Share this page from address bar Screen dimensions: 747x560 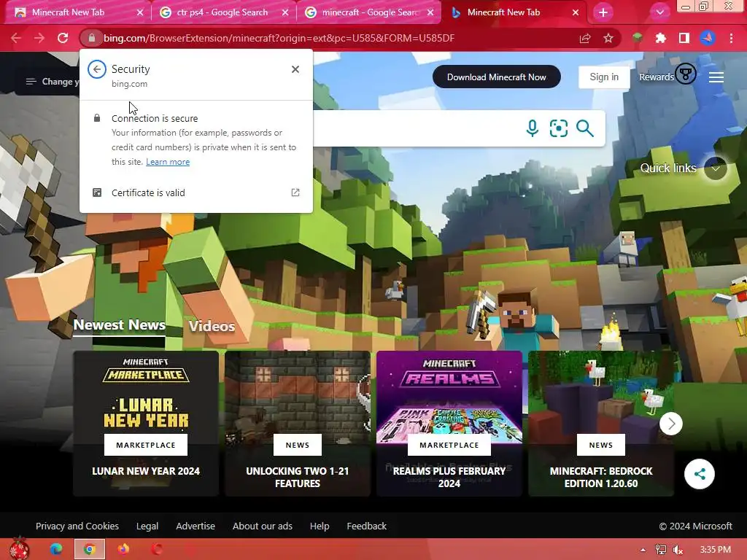point(585,38)
